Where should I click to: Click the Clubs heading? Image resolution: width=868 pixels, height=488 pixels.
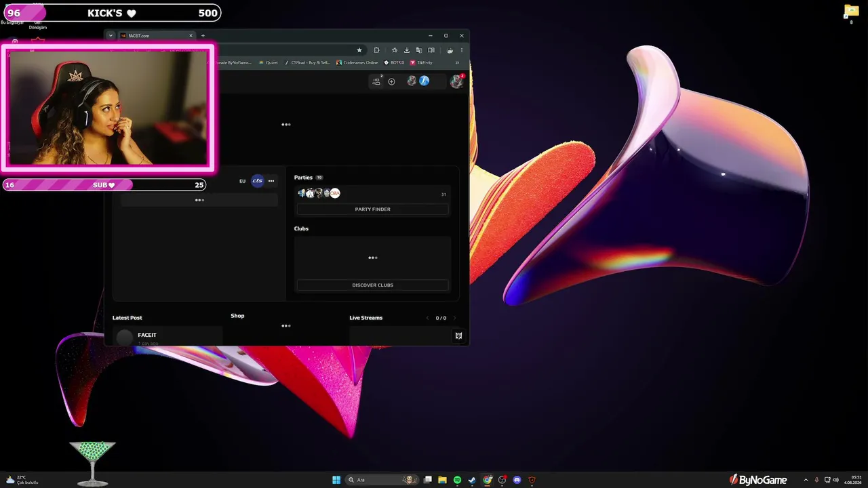click(301, 228)
